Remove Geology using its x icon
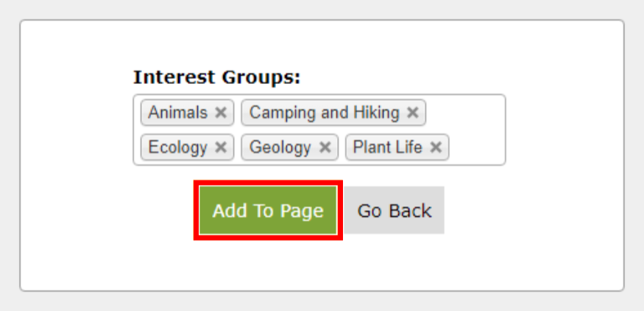Screen dimensions: 644x311 [x=325, y=147]
